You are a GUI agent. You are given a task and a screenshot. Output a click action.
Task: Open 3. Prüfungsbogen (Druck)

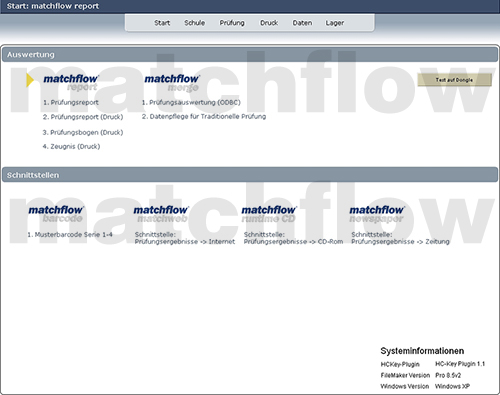point(83,132)
